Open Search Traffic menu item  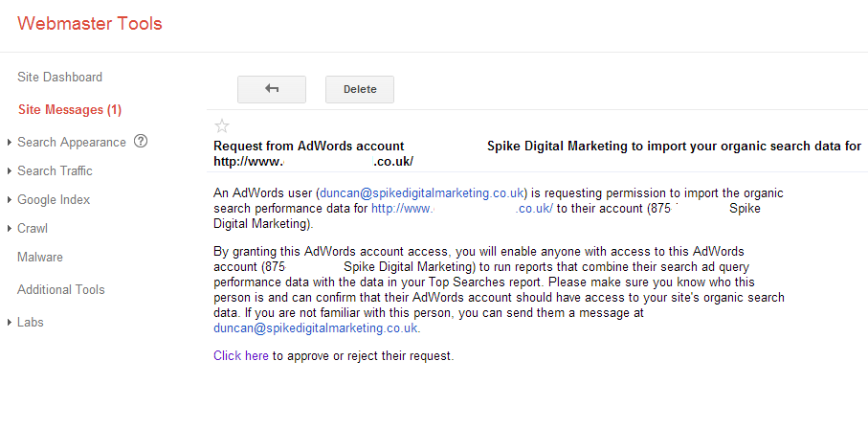point(55,171)
